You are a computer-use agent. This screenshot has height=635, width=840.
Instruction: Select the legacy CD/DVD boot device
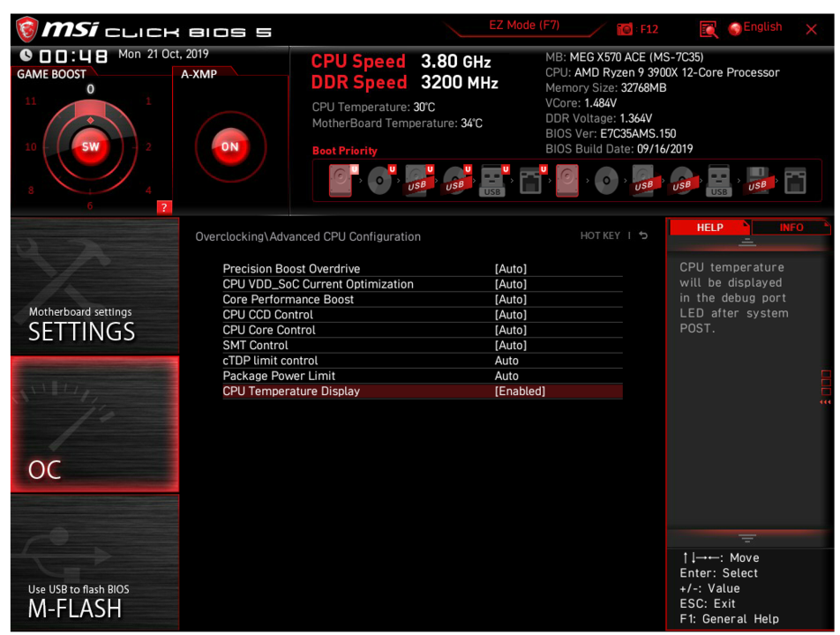pos(606,181)
